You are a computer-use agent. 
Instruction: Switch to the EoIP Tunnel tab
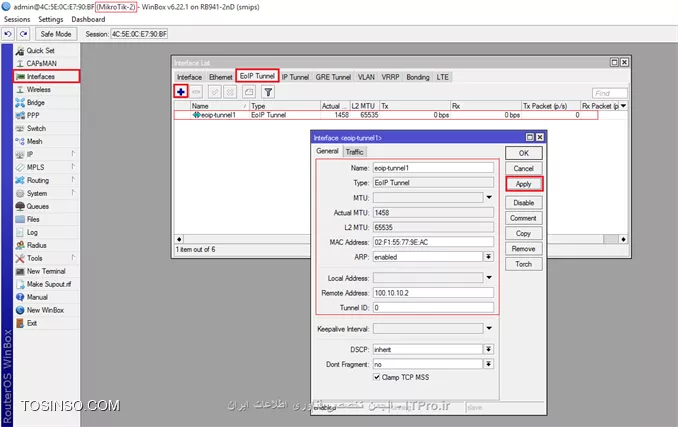pyautogui.click(x=257, y=76)
